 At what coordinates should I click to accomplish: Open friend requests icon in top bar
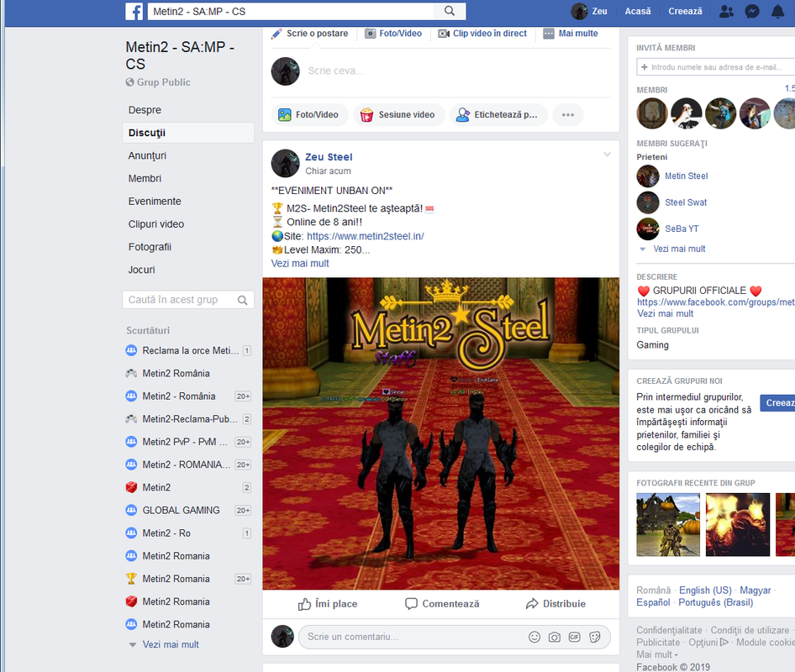[727, 11]
